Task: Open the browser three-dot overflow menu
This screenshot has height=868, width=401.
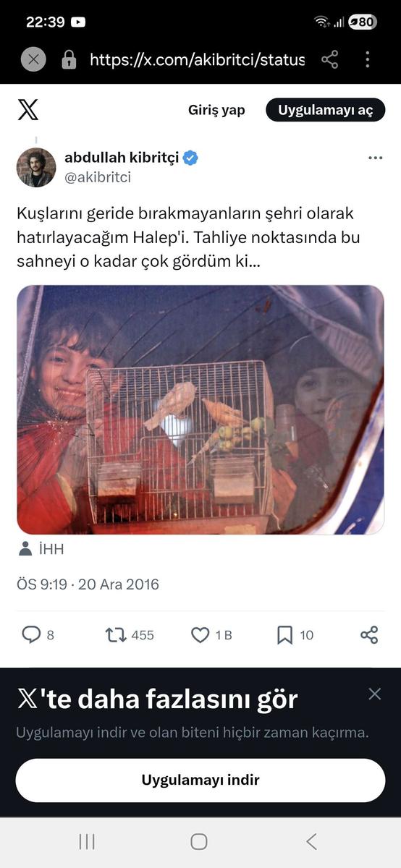Action: [x=368, y=59]
